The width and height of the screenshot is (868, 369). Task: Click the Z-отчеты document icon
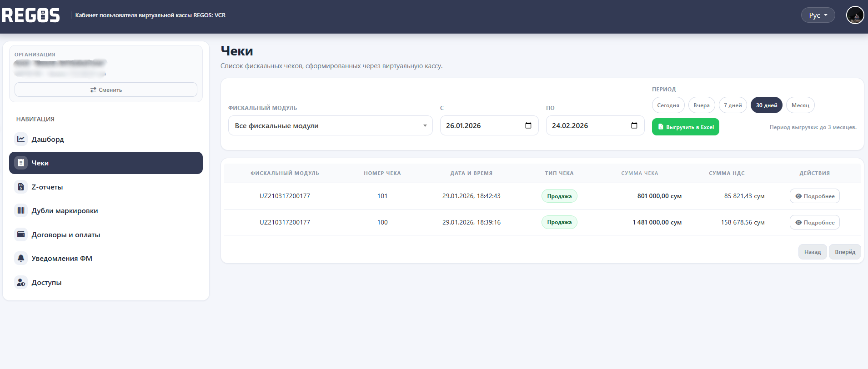[x=21, y=187]
